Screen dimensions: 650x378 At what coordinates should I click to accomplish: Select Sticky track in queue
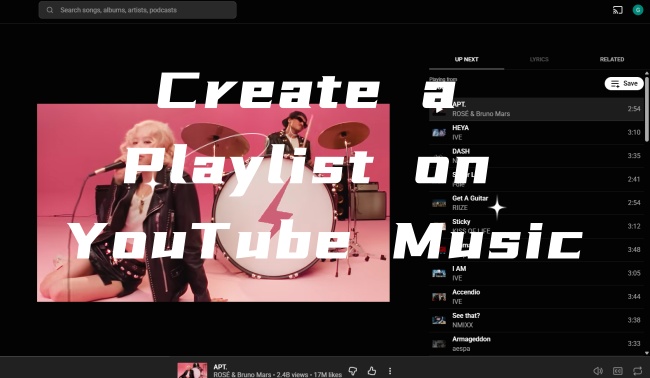(536, 226)
